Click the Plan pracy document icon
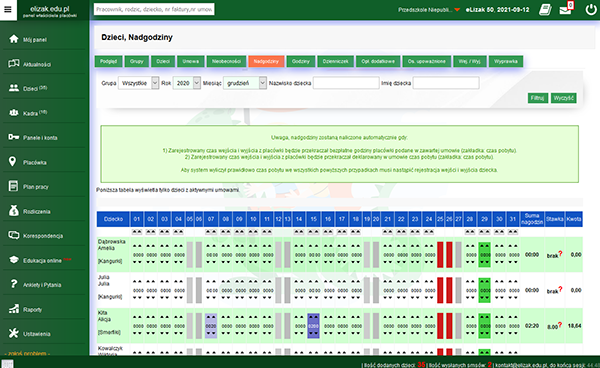The width and height of the screenshot is (600, 368). [13, 186]
